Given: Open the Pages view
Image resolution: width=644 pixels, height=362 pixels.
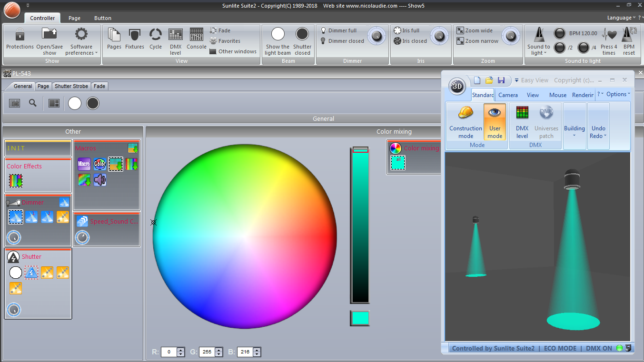Looking at the screenshot, I should pyautogui.click(x=114, y=39).
